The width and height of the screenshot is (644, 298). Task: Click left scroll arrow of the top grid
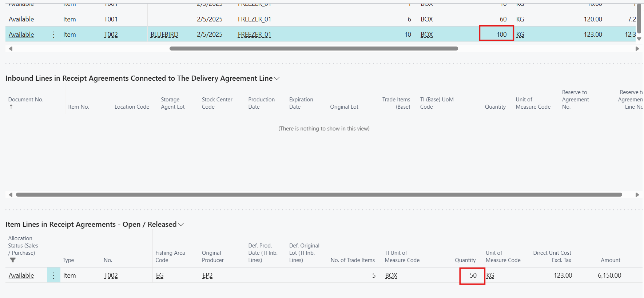[11, 49]
